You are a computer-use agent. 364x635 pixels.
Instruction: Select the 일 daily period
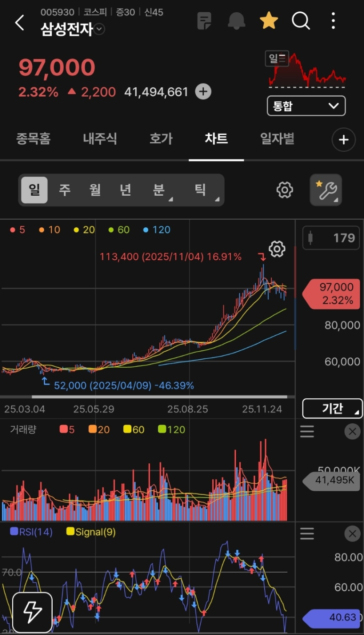tap(34, 190)
